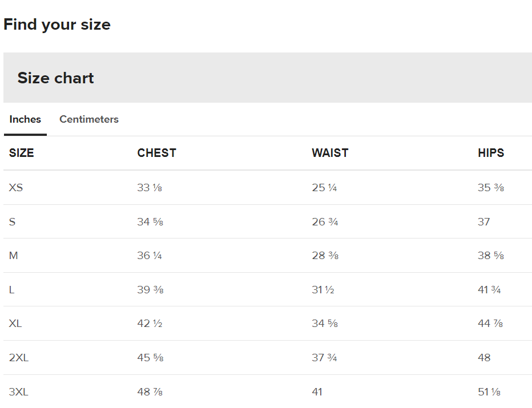Click the XS chest value 33 ⅛
The image size is (532, 408).
[x=150, y=188]
